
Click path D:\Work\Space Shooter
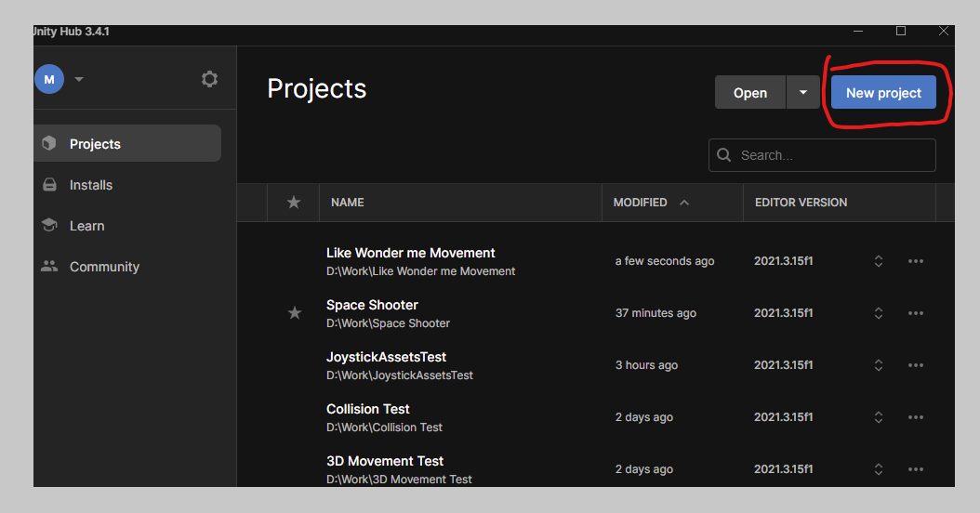[388, 323]
